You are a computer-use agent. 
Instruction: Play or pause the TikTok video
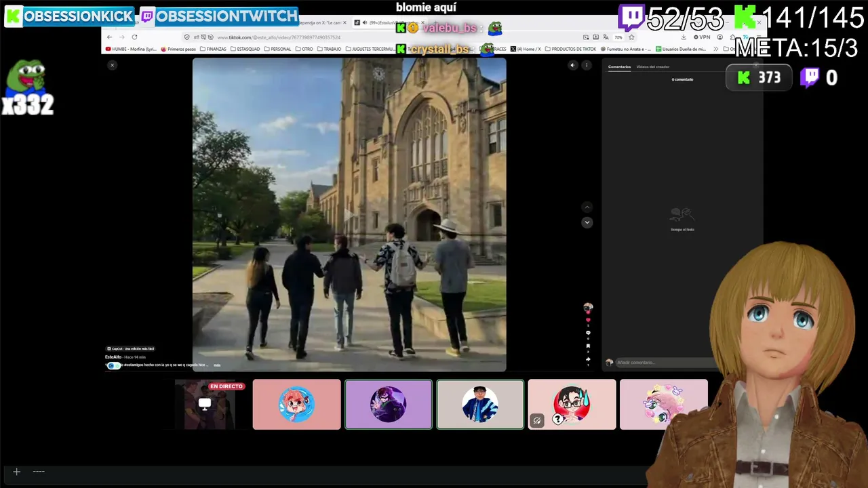coord(349,215)
